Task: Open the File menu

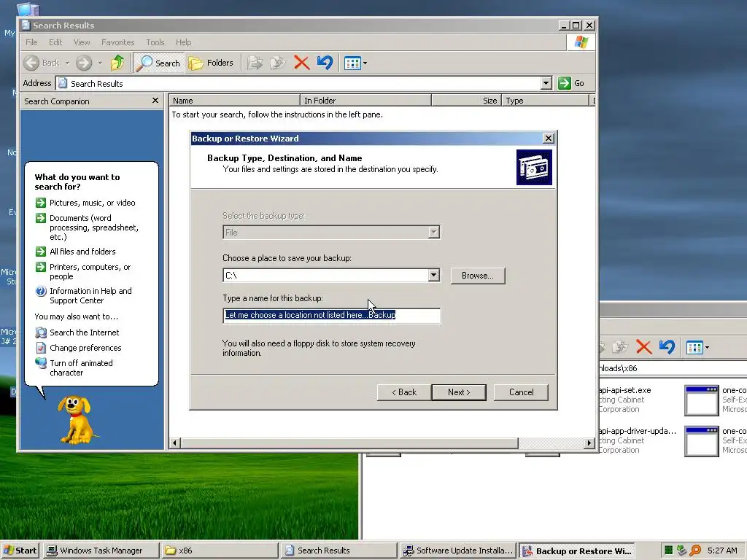Action: (31, 42)
